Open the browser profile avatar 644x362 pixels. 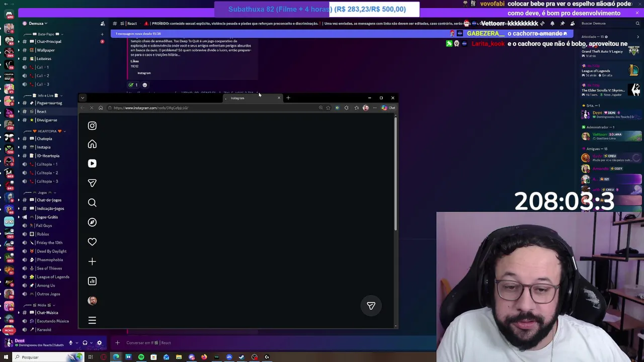pos(366,108)
